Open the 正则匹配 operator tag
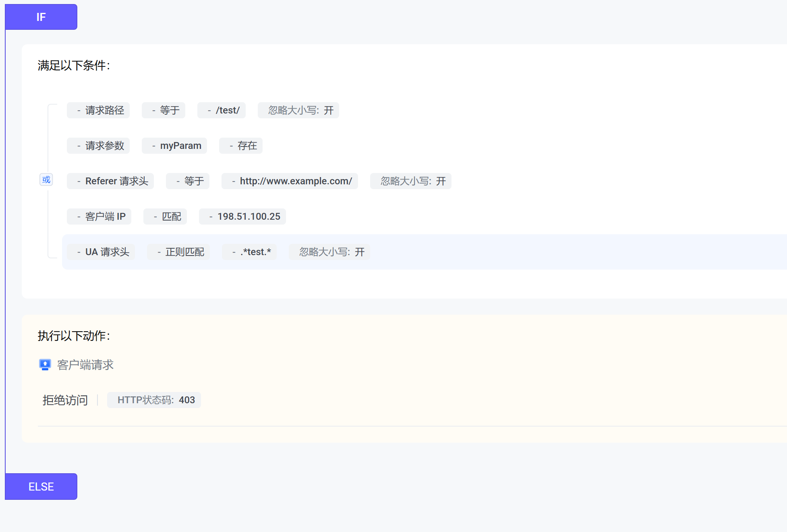The height and width of the screenshot is (532, 787). click(178, 252)
